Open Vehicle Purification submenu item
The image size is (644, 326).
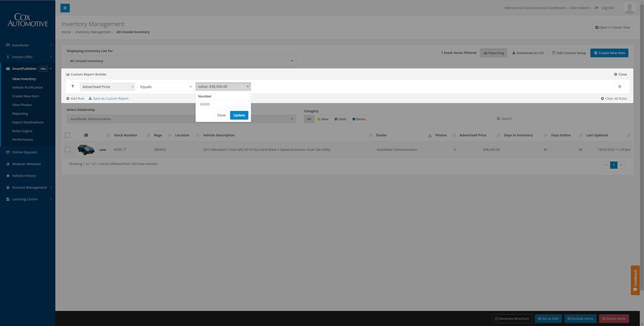point(27,87)
